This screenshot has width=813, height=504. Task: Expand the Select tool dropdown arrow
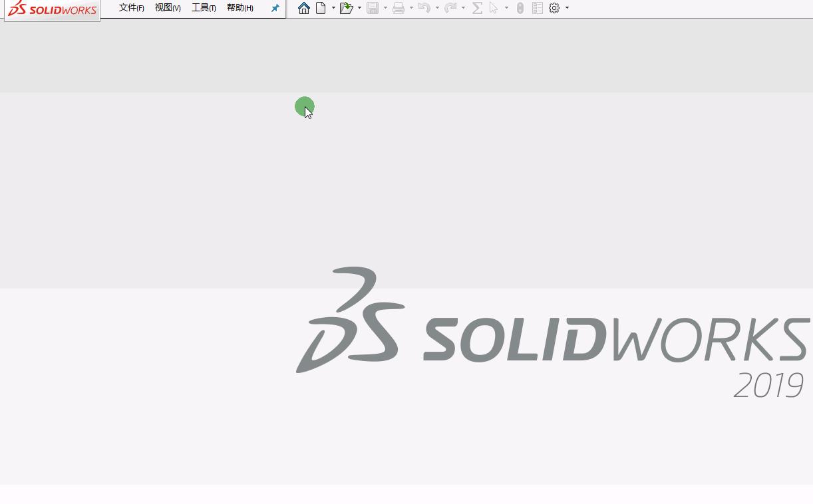click(506, 8)
